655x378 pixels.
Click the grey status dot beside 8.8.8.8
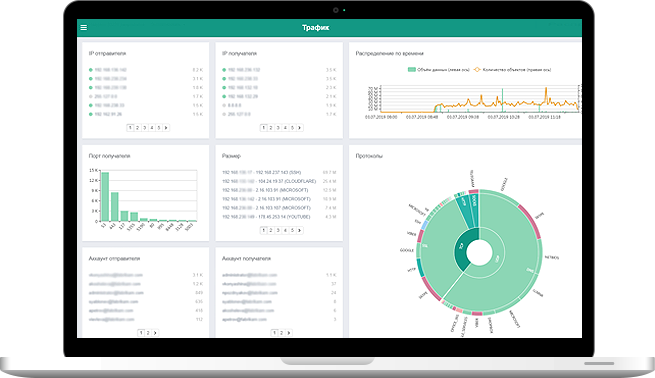coord(224,105)
